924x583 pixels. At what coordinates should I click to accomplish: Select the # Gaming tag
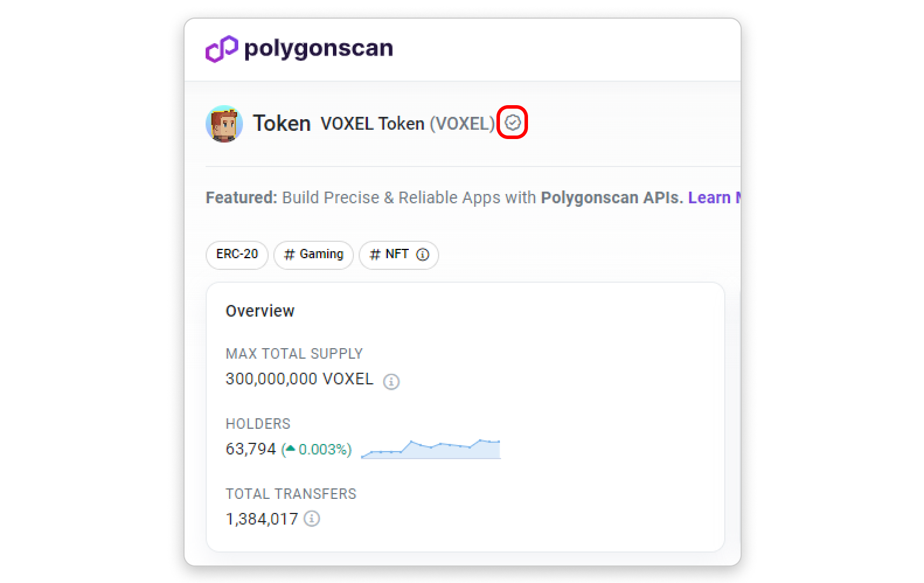tap(314, 254)
